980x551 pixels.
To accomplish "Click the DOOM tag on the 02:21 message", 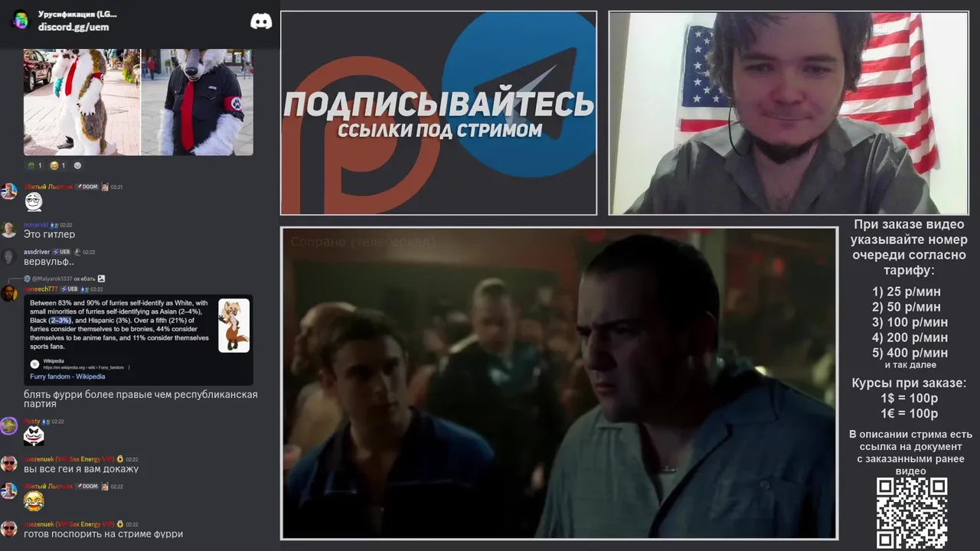I will [x=87, y=187].
